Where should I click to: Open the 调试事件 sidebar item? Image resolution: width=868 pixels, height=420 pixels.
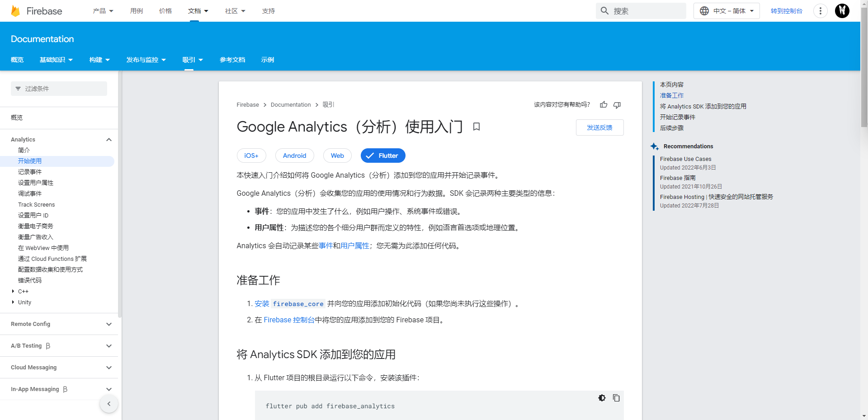tap(30, 194)
